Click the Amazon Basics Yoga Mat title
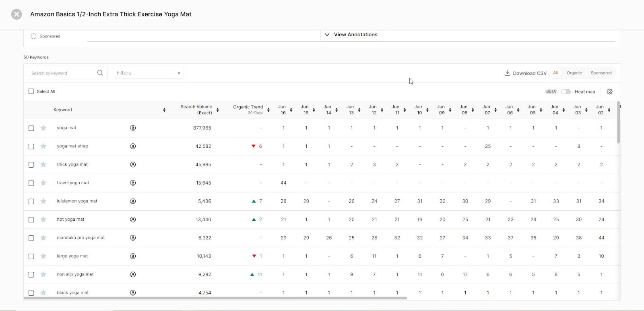Image resolution: width=644 pixels, height=311 pixels. [111, 14]
